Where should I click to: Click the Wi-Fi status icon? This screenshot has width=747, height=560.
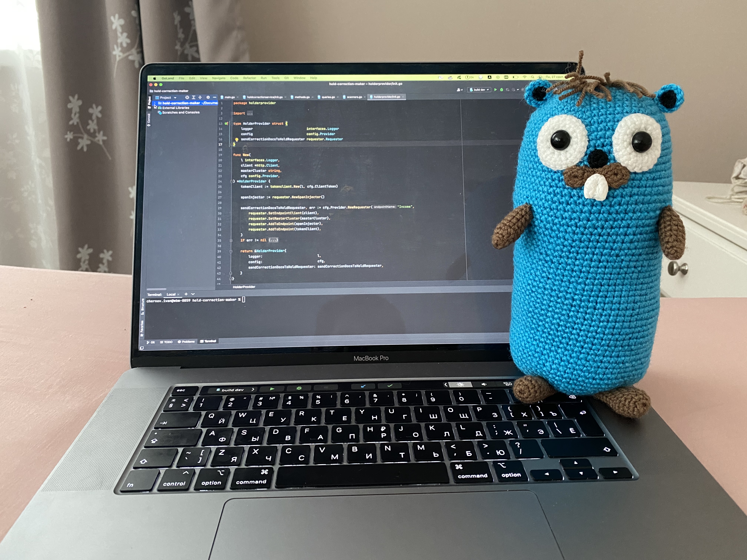(524, 77)
